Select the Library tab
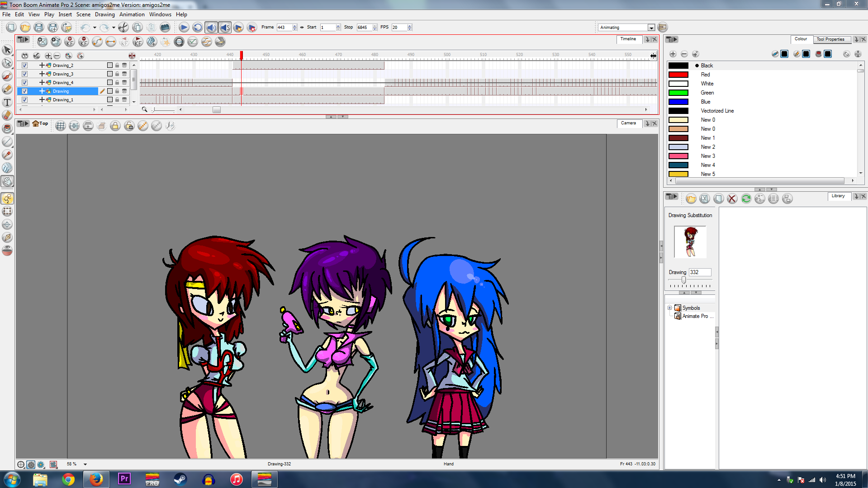868x488 pixels. click(x=838, y=196)
